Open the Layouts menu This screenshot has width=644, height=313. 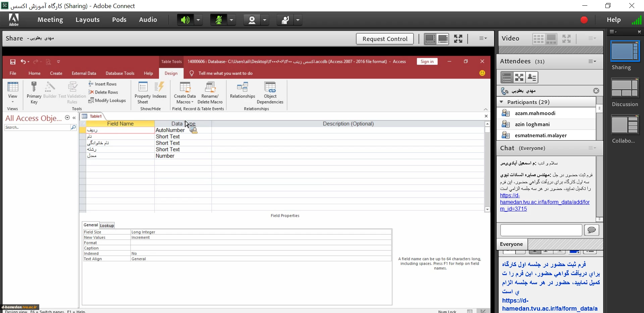88,19
